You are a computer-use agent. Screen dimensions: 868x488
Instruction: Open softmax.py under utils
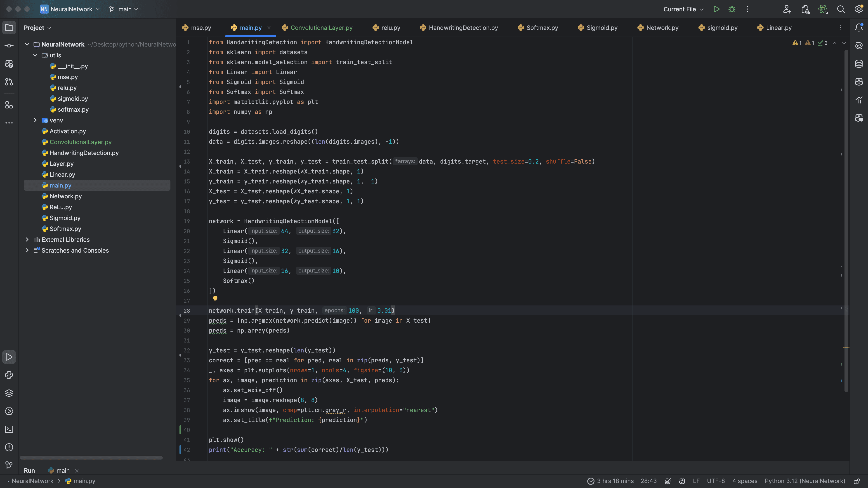click(x=73, y=109)
